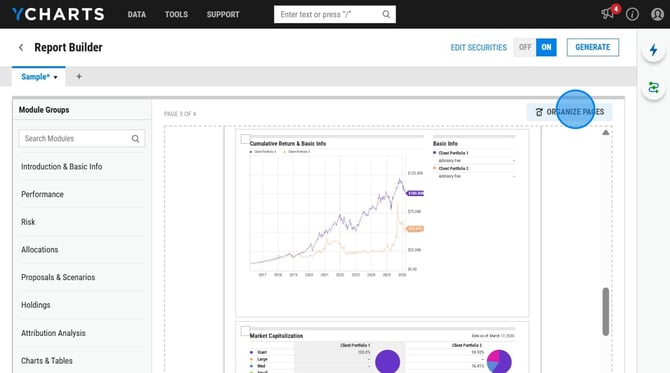Click the 'PAGE 3 OF 4' label
Viewport: 670px width, 373px height.
click(x=180, y=114)
